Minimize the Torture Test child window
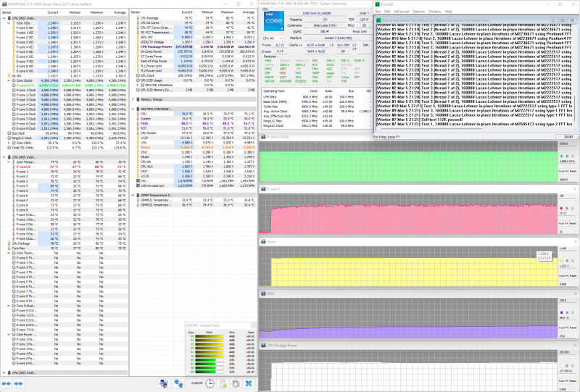The height and width of the screenshot is (392, 580). [x=553, y=20]
